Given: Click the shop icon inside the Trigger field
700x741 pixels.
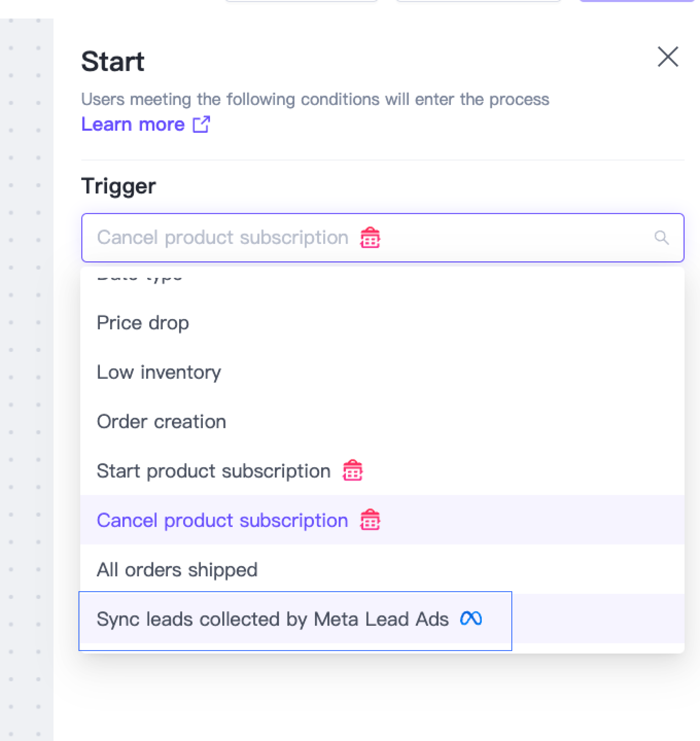Looking at the screenshot, I should [370, 238].
